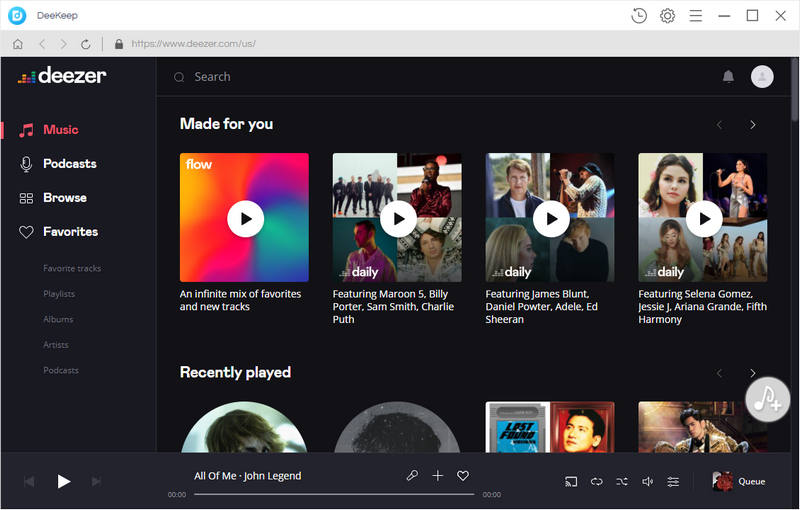Open the Queue
The width and height of the screenshot is (800, 510).
tap(739, 481)
